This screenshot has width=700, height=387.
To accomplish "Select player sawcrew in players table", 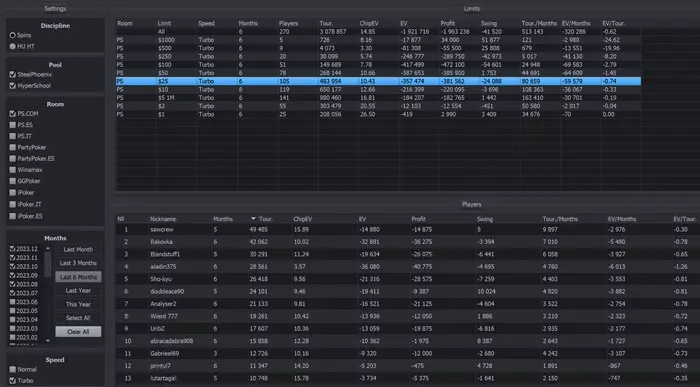I will coord(408,229).
